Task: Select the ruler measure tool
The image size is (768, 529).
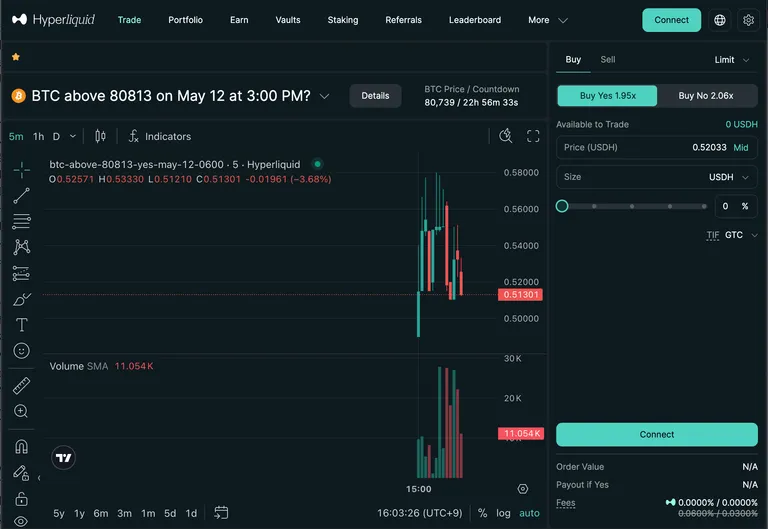Action: click(21, 386)
